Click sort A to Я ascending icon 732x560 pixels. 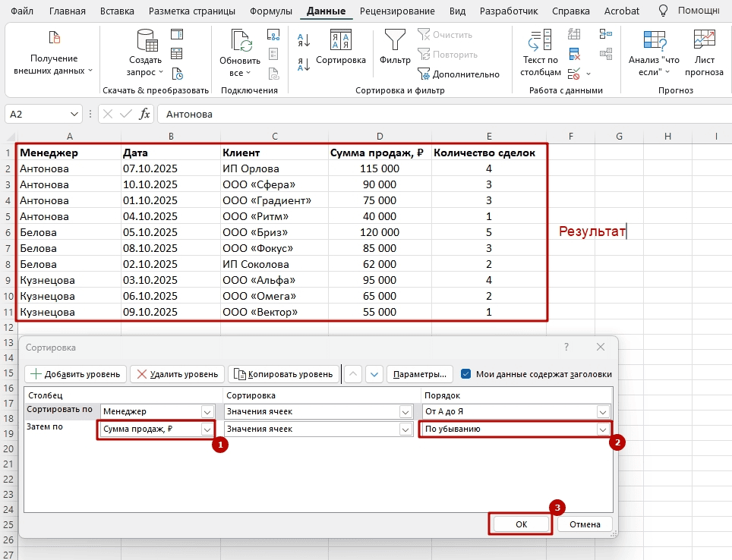pos(304,40)
